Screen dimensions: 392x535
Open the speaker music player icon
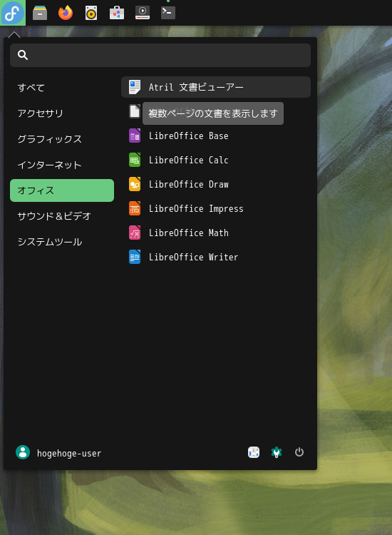(x=91, y=13)
